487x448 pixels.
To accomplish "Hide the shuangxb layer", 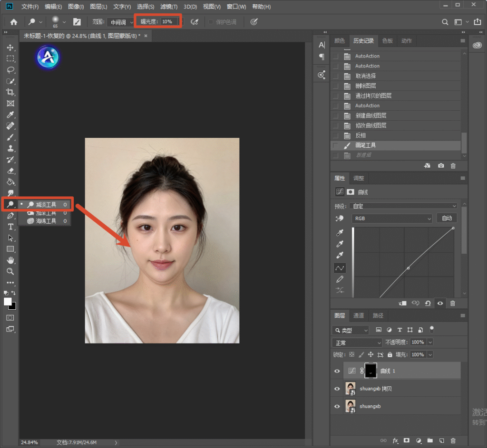I will [337, 406].
